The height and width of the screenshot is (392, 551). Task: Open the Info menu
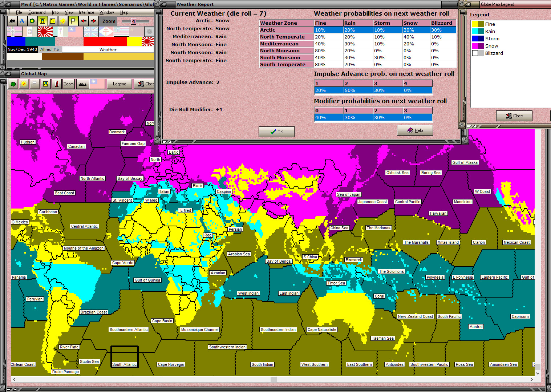[x=55, y=12]
